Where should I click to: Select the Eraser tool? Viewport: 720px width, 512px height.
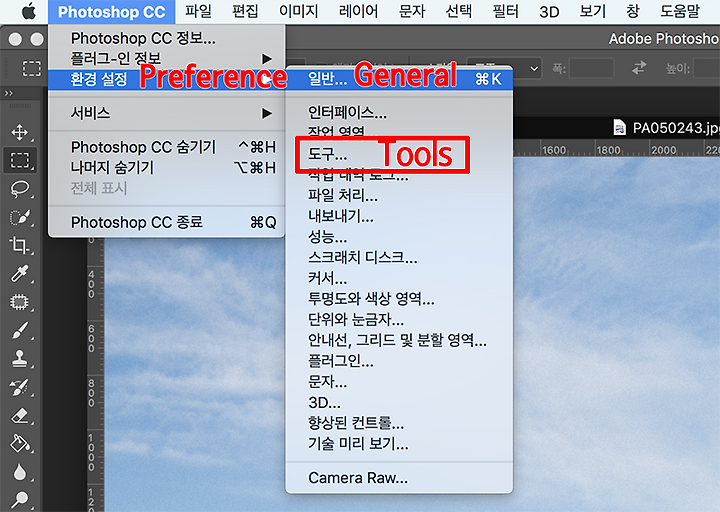[20, 416]
